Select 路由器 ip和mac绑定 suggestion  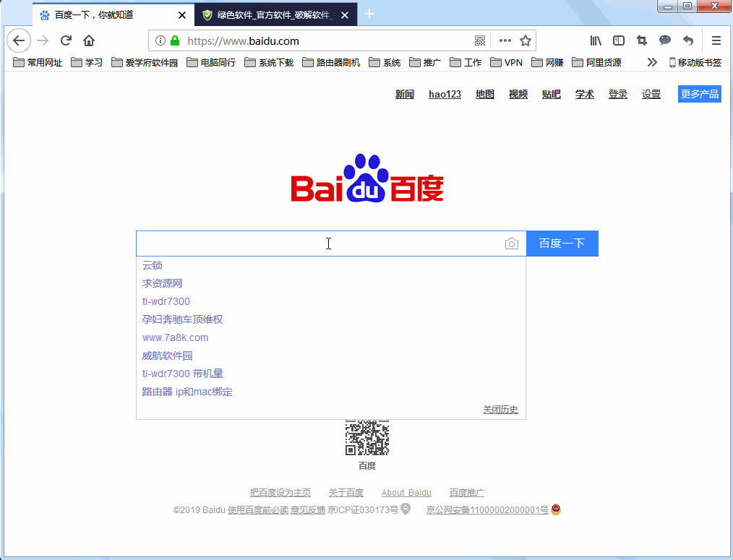click(187, 392)
